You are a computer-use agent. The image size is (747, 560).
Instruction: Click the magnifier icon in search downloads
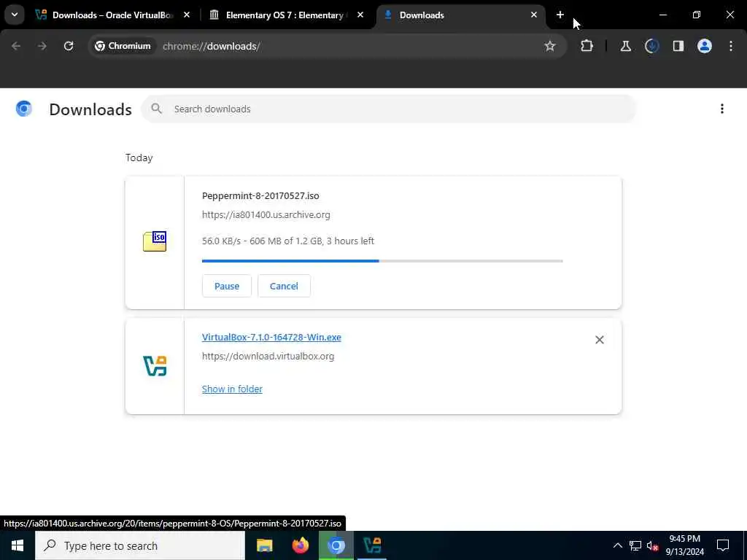(157, 109)
